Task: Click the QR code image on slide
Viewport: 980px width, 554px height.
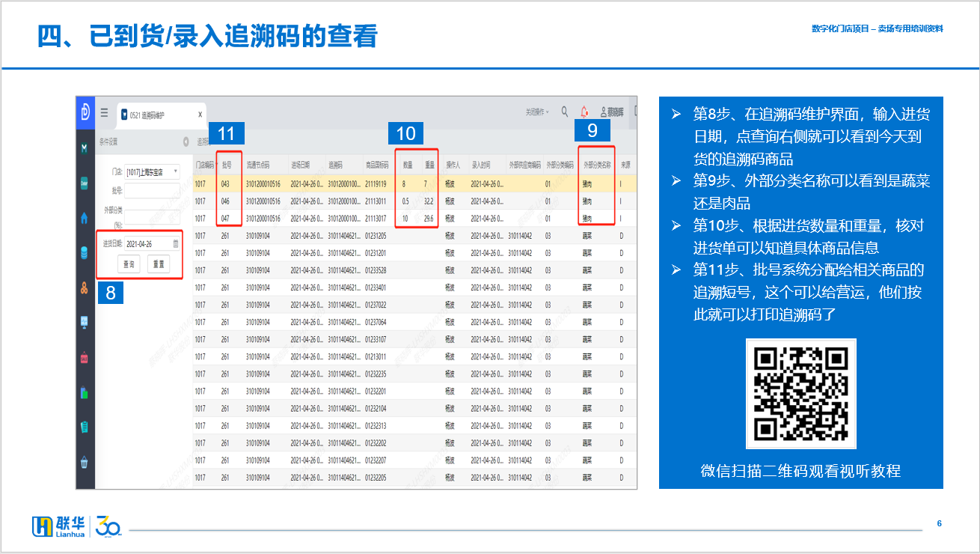Action: [800, 393]
